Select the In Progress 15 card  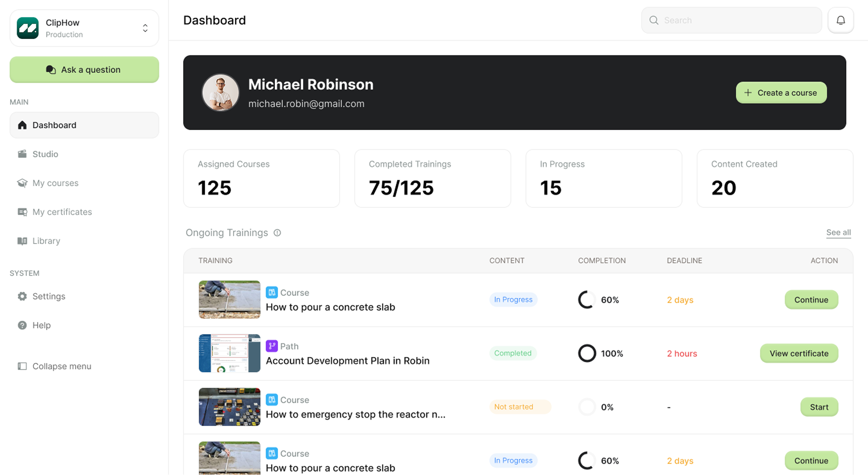click(x=604, y=178)
